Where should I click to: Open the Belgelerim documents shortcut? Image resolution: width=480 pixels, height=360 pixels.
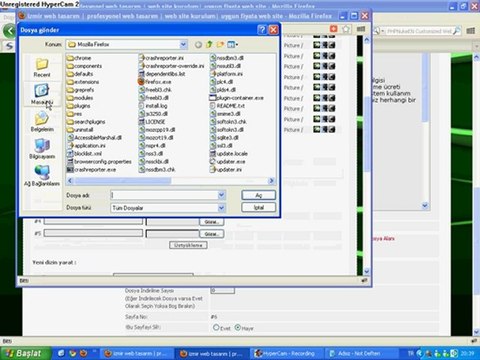[42, 122]
